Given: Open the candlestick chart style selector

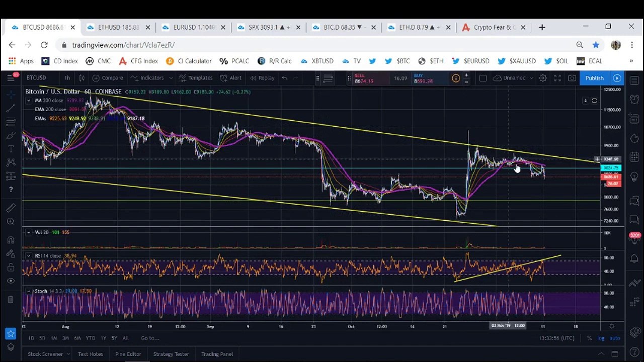Looking at the screenshot, I should pos(82,78).
